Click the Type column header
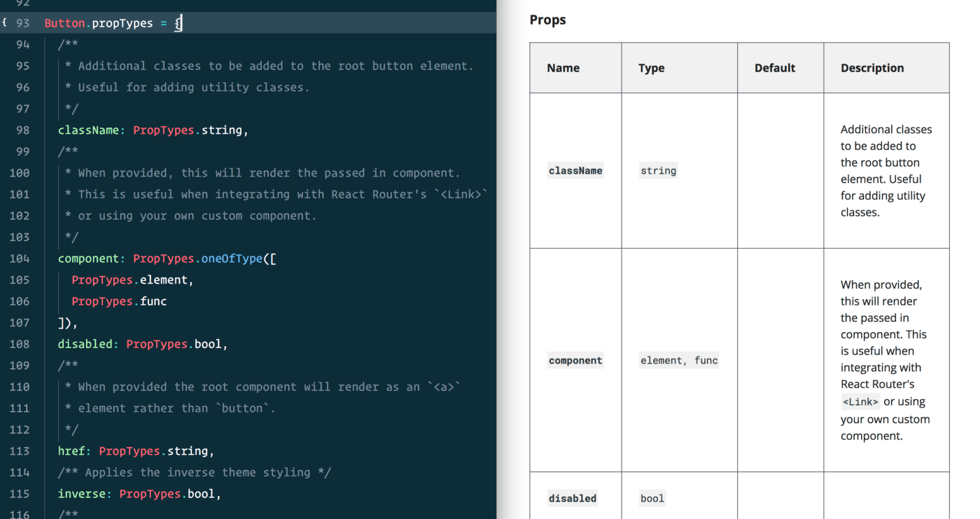The width and height of the screenshot is (980, 519). click(651, 68)
